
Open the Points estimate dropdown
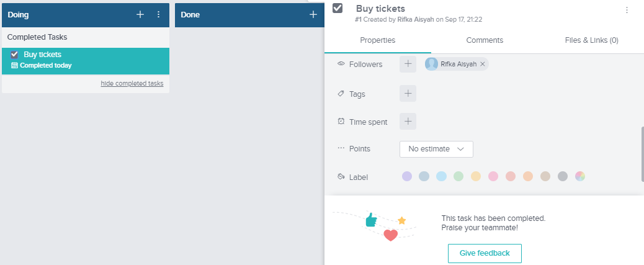click(436, 149)
